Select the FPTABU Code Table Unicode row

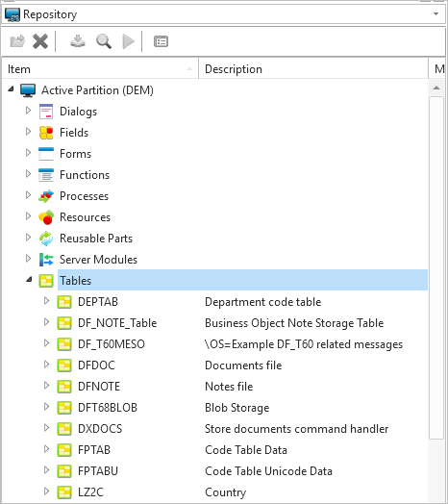pyautogui.click(x=214, y=471)
